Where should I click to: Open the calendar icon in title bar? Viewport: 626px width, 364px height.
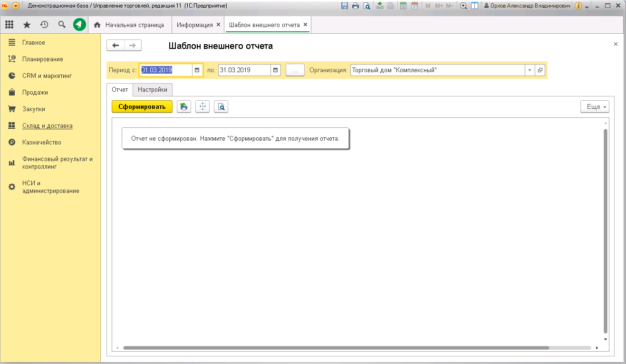414,6
